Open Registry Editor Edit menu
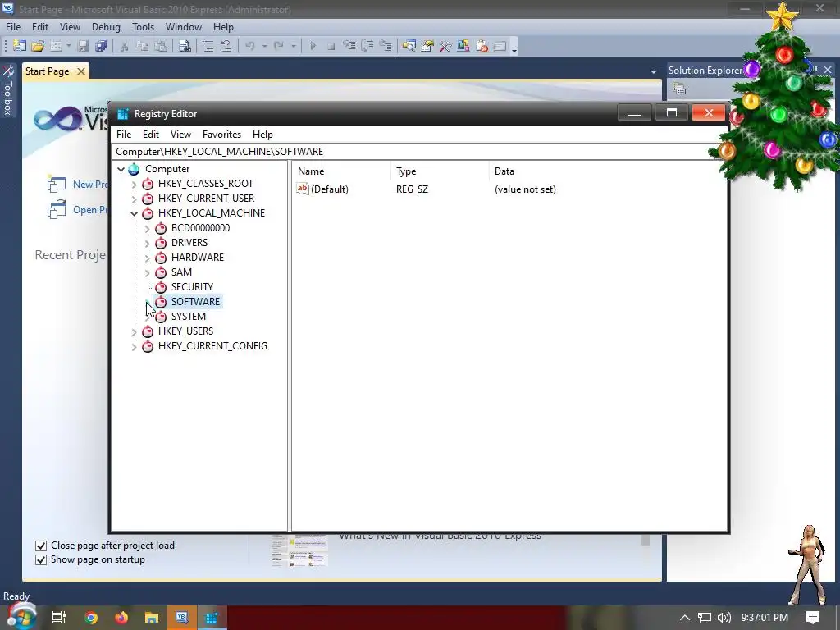This screenshot has height=630, width=840. pos(151,135)
